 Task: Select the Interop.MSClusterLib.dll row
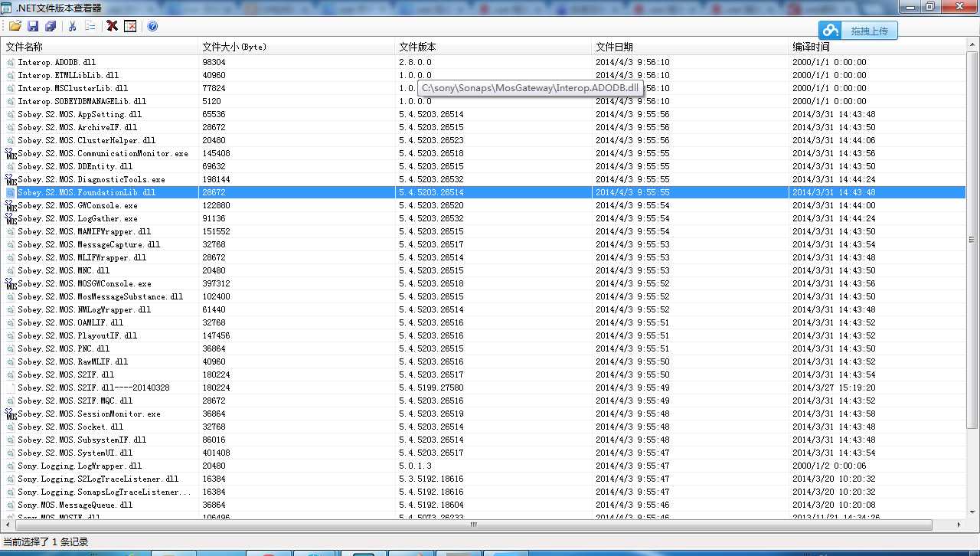pos(483,88)
